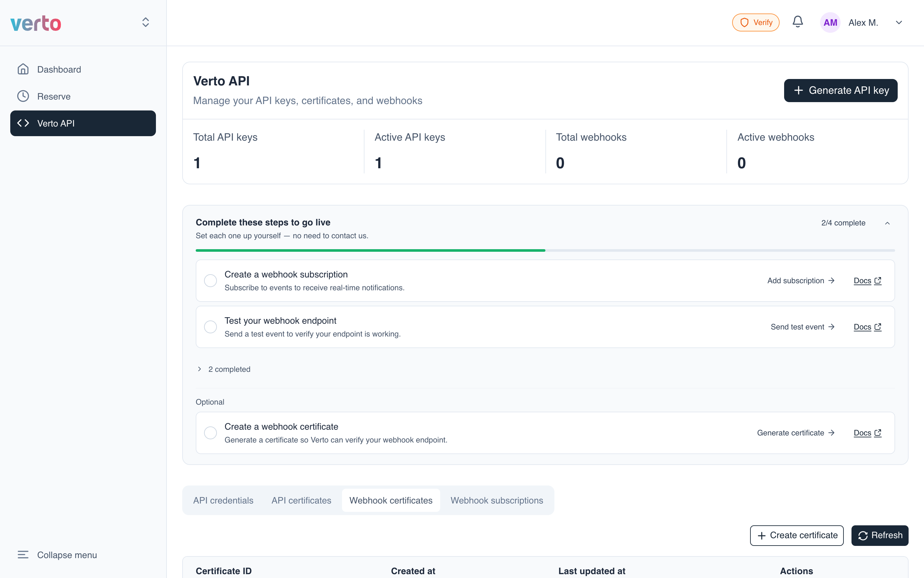This screenshot has width=924, height=578.
Task: Open the workspace switcher chevrons
Action: click(x=145, y=22)
